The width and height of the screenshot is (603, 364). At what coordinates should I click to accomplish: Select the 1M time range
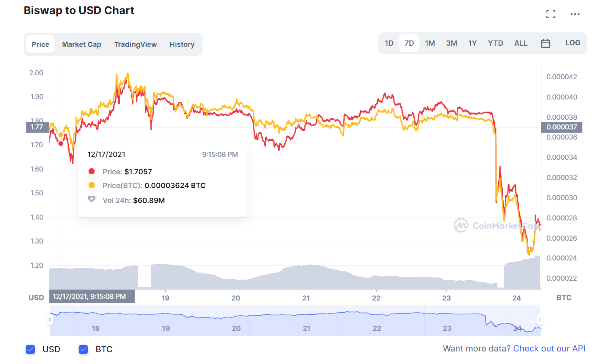point(430,43)
